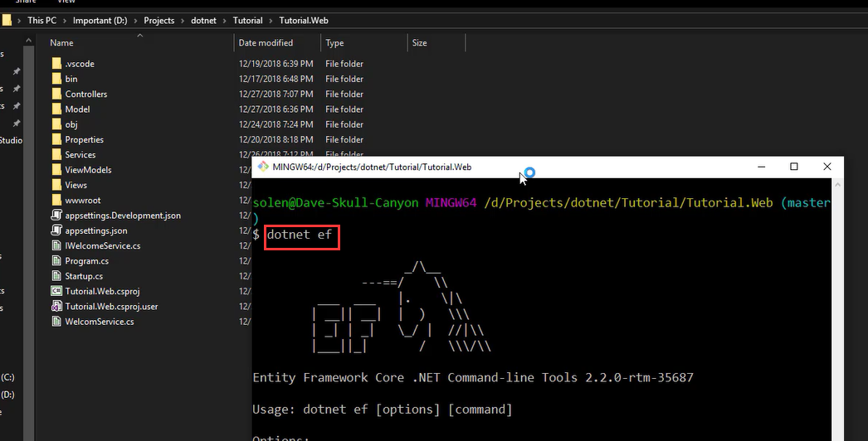Click the WelcomService.cs file icon

click(56, 322)
